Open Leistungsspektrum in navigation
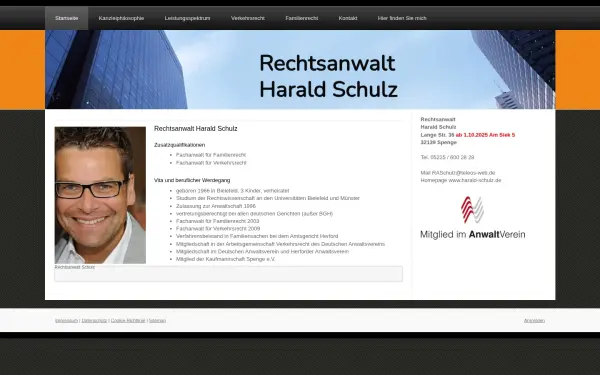The image size is (600, 375). click(x=188, y=18)
